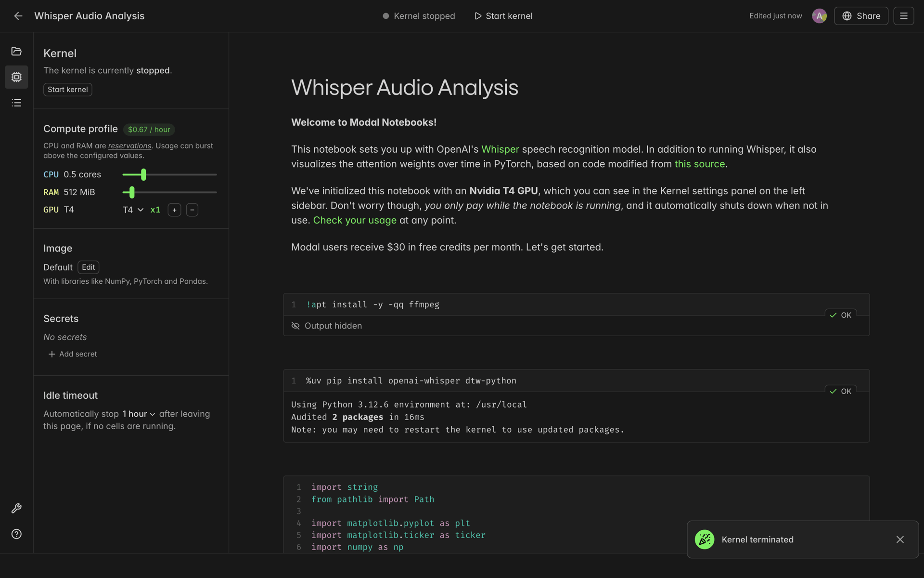Click OK status on ffmpeg cell
The height and width of the screenshot is (578, 924).
click(x=840, y=315)
